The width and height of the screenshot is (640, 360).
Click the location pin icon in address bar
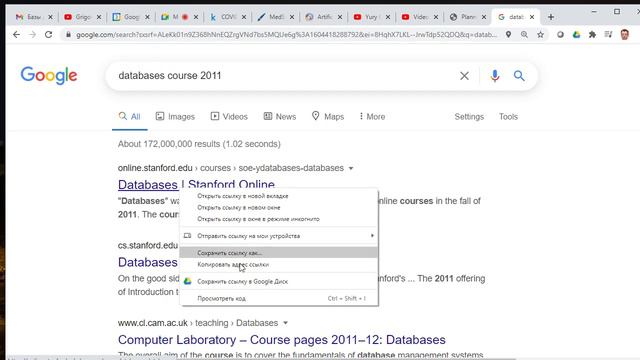tap(508, 35)
